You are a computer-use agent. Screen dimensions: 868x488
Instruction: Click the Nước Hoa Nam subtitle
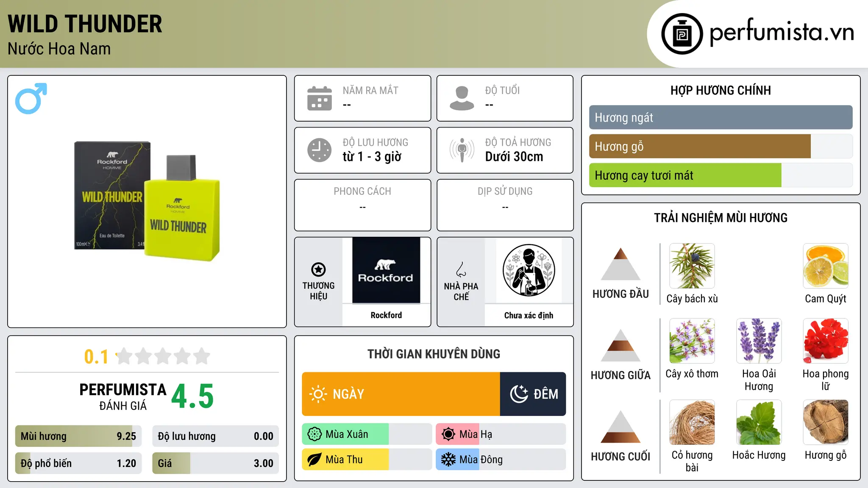(x=59, y=49)
